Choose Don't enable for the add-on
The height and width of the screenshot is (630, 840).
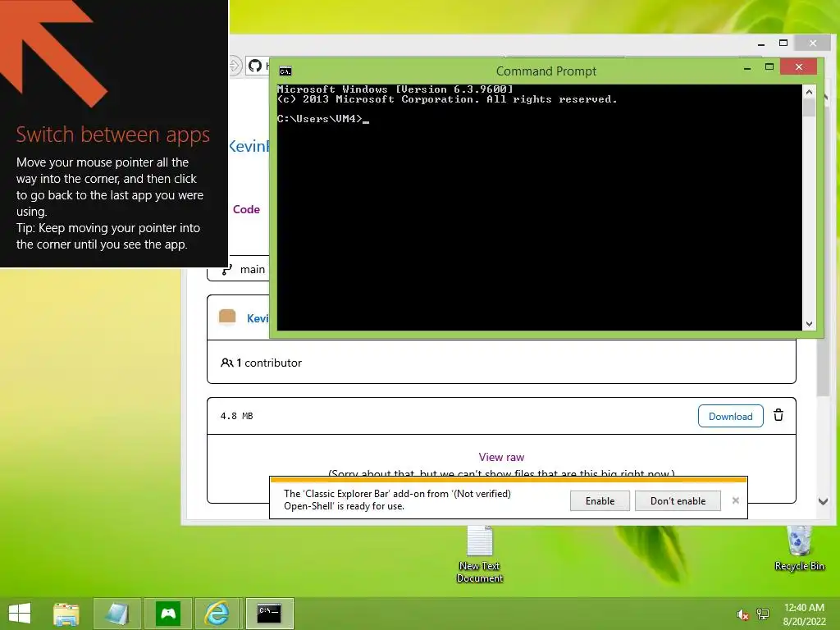[678, 501]
